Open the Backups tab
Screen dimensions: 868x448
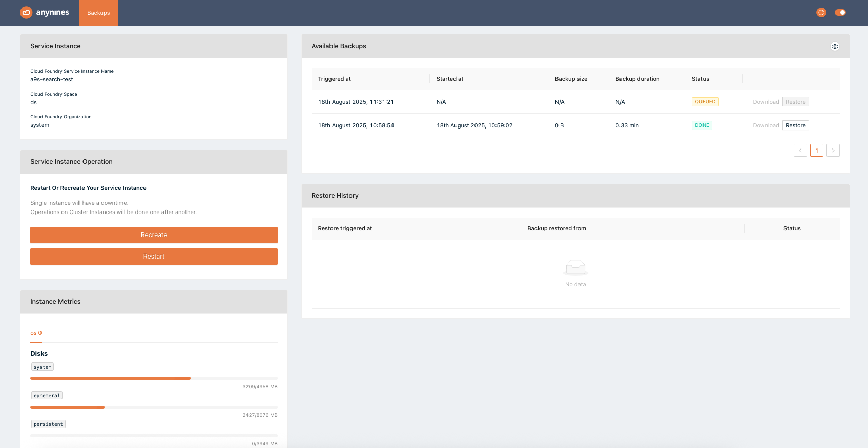click(x=98, y=13)
